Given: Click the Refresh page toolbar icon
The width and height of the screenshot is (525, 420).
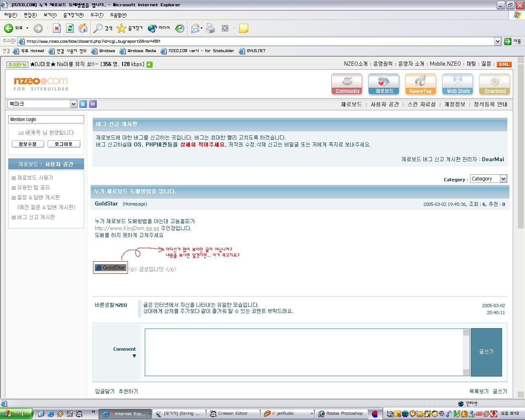Looking at the screenshot, I should click(70, 28).
